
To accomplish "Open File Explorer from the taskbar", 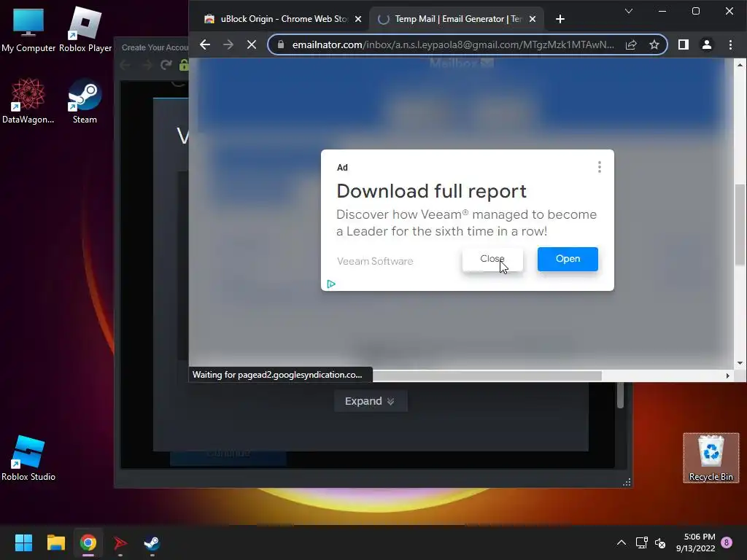I will 55,542.
